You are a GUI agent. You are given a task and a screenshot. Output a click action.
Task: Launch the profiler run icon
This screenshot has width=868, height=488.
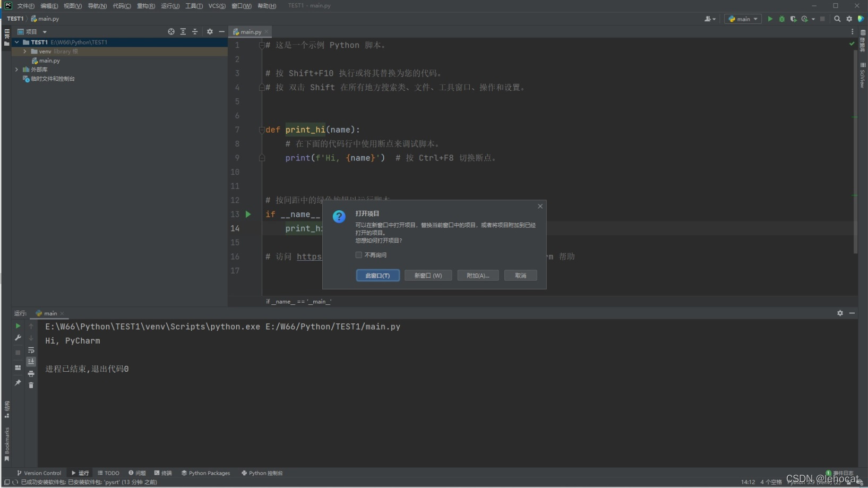click(x=805, y=19)
